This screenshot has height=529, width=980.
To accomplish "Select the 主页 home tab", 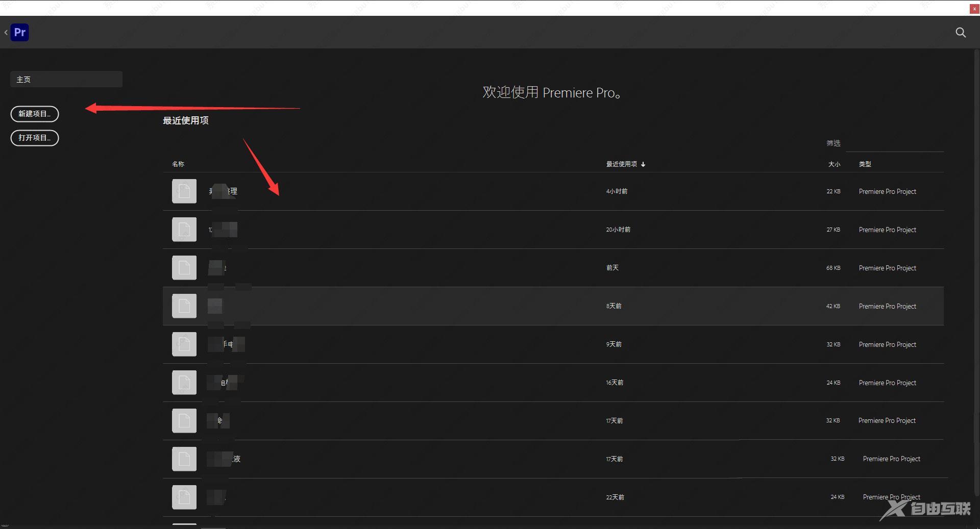I will coord(66,79).
